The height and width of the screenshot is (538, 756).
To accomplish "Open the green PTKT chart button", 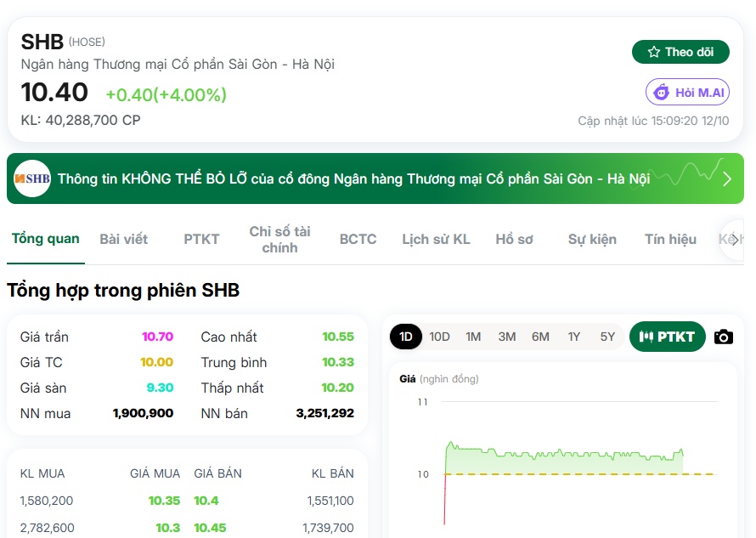I will pos(668,337).
